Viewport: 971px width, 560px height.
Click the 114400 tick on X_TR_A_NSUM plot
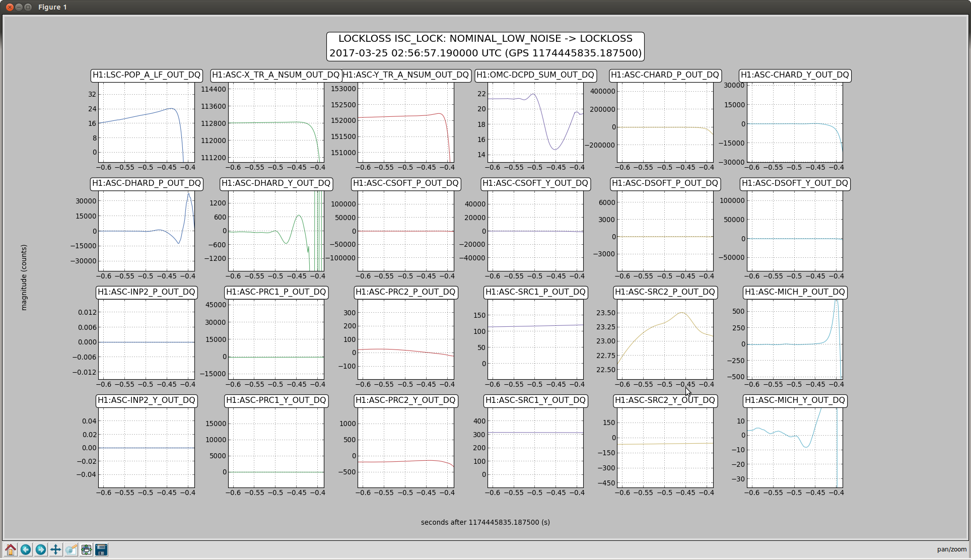point(214,89)
